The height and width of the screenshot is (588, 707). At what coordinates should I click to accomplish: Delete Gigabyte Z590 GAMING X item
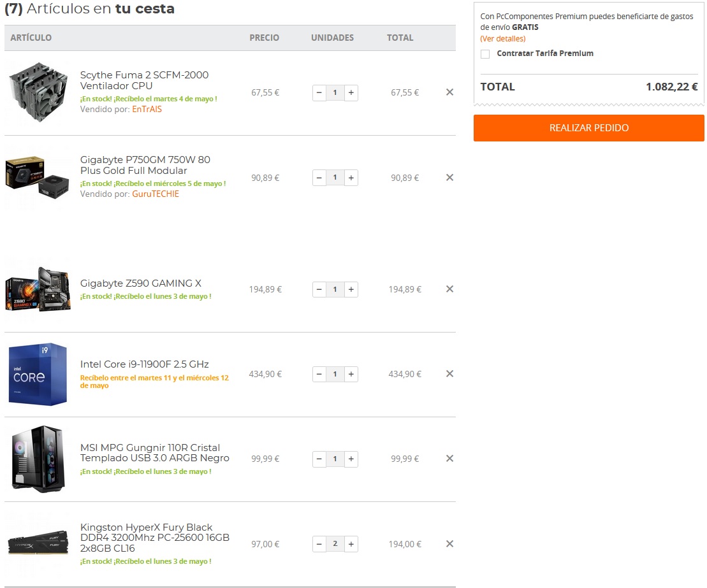click(449, 289)
